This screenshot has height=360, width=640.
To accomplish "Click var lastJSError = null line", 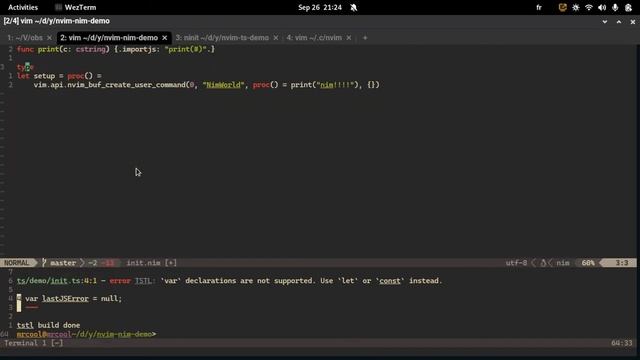I will tap(73, 299).
